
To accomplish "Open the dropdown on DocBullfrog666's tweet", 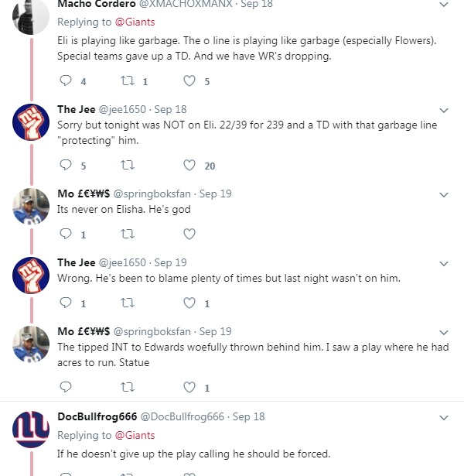I will [x=444, y=417].
